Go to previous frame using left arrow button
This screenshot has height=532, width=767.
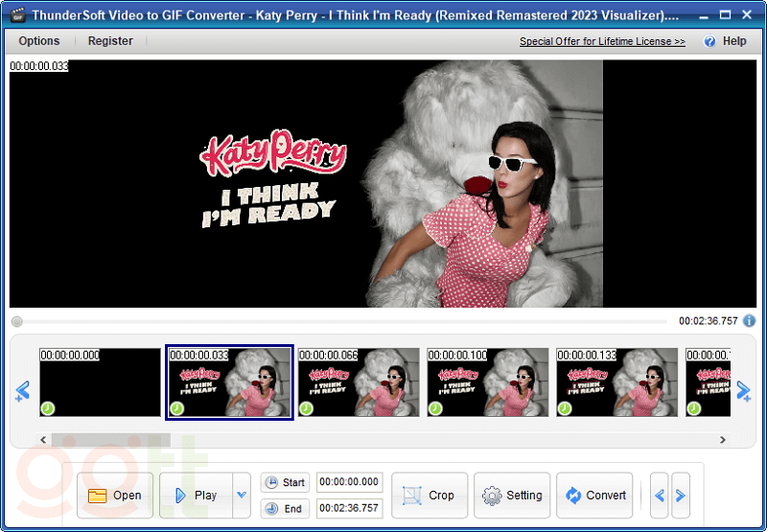pyautogui.click(x=660, y=496)
